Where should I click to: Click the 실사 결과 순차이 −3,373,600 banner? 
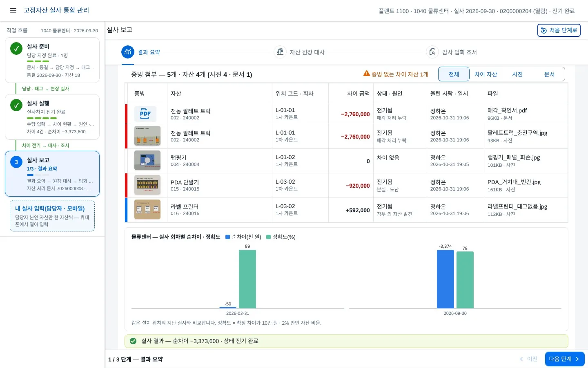[x=346, y=341]
